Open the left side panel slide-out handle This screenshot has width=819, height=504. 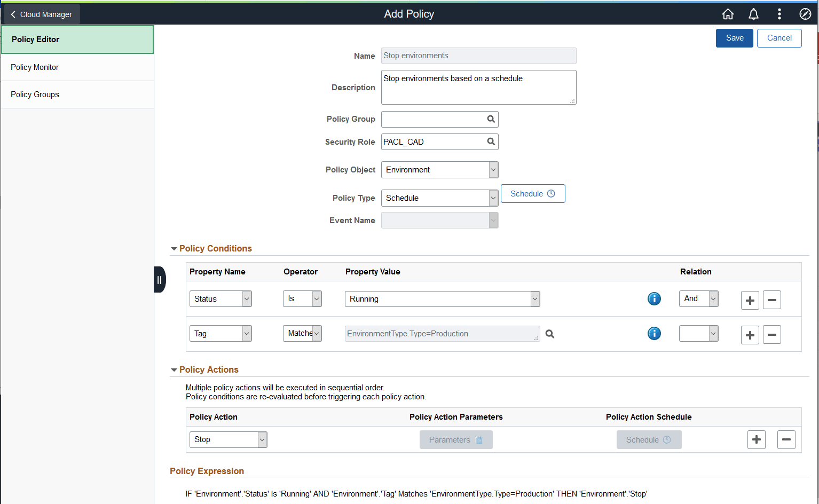tap(160, 279)
